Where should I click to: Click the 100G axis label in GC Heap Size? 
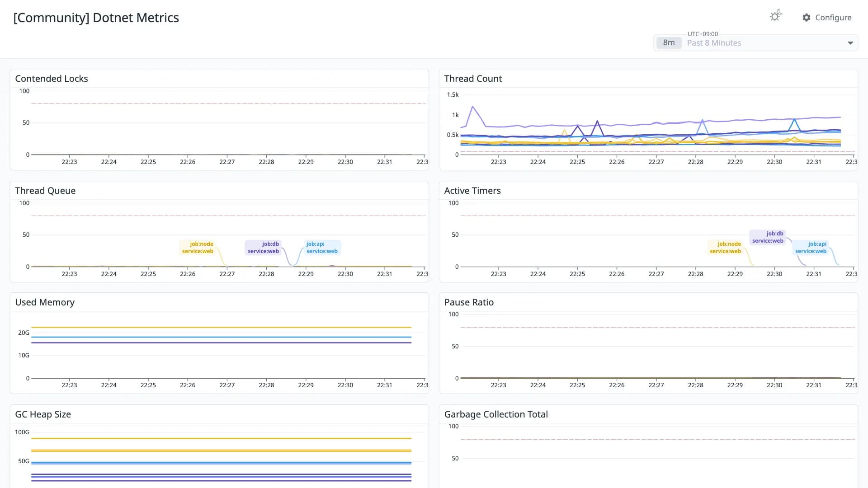tap(22, 432)
